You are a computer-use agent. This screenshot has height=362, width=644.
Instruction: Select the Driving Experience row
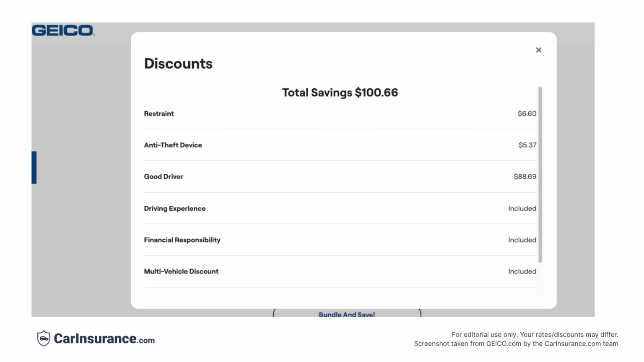pyautogui.click(x=175, y=208)
